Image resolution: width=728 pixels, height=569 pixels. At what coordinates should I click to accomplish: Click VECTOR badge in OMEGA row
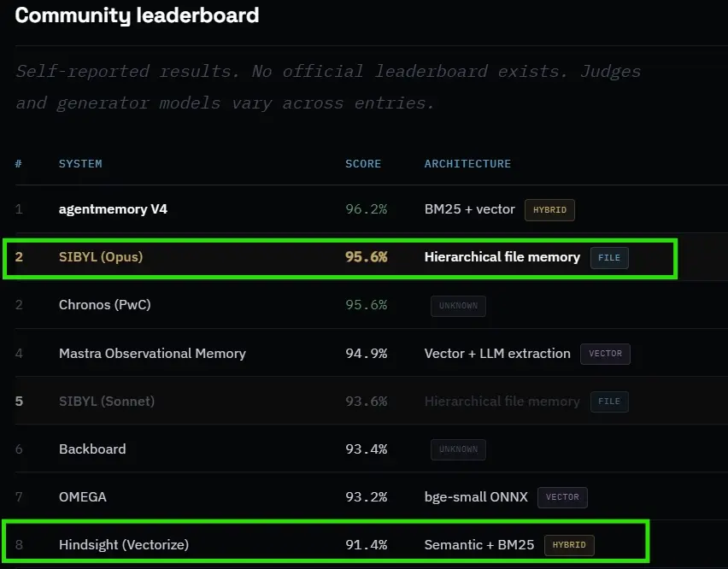click(563, 497)
